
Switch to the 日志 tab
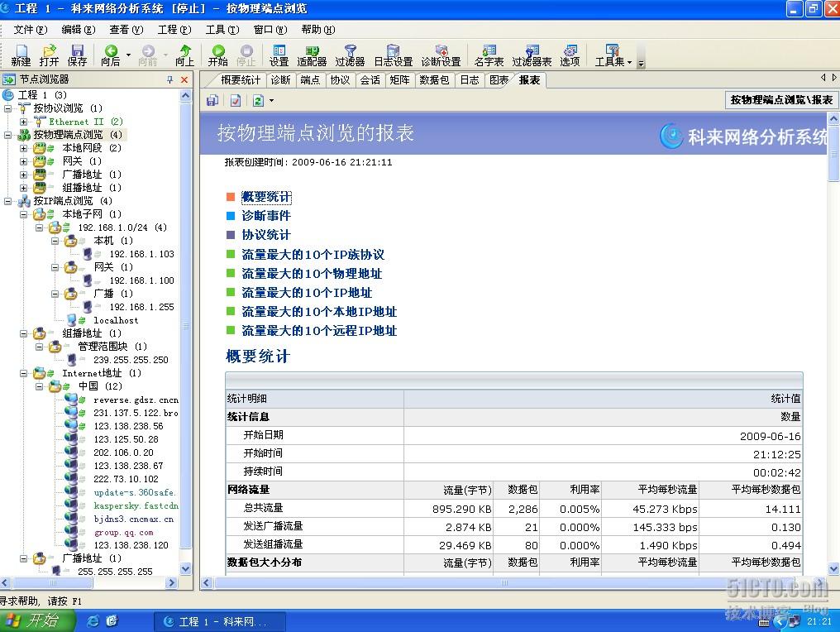[x=470, y=80]
